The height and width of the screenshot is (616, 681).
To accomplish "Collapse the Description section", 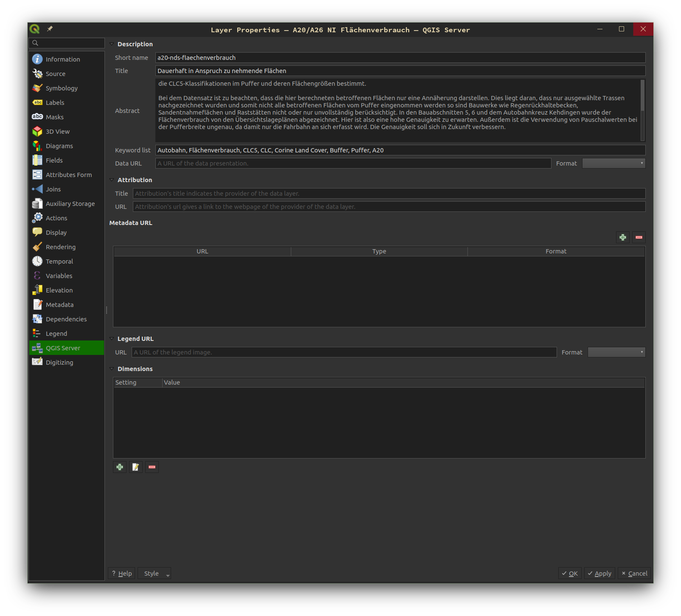I will click(x=112, y=44).
